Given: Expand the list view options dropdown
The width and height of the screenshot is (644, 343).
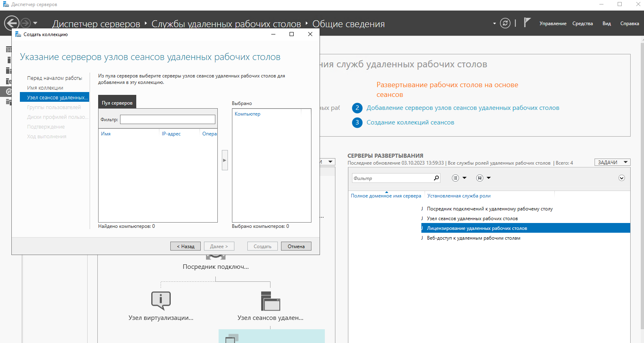Looking at the screenshot, I should [459, 178].
